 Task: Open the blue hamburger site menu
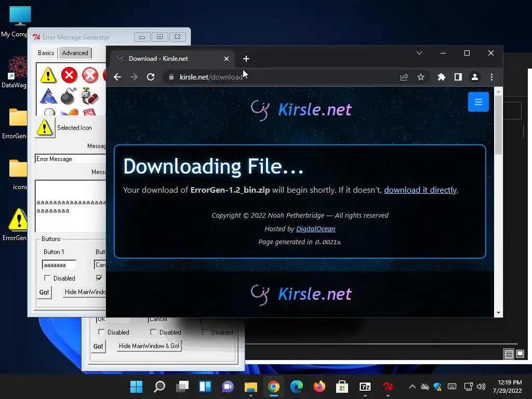pyautogui.click(x=478, y=102)
